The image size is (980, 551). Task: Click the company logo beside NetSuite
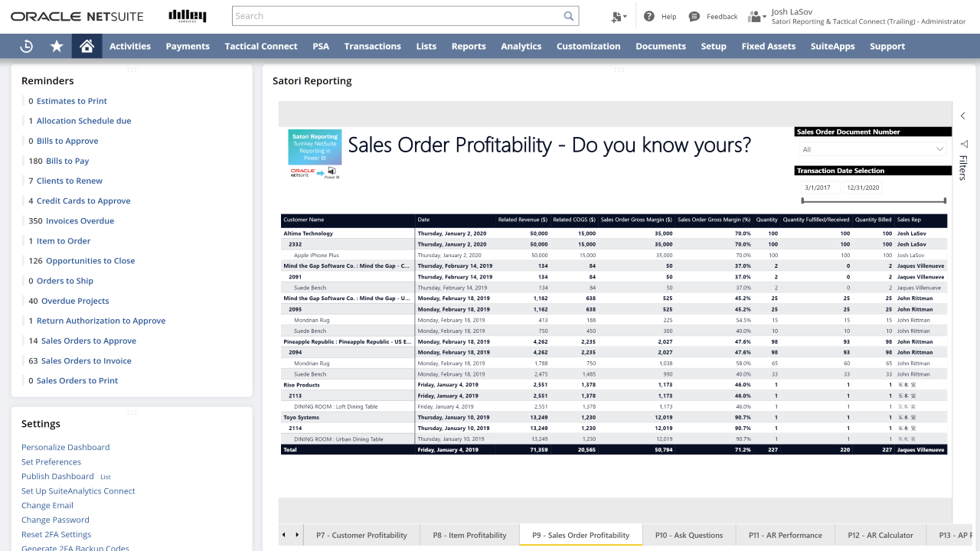coord(188,16)
